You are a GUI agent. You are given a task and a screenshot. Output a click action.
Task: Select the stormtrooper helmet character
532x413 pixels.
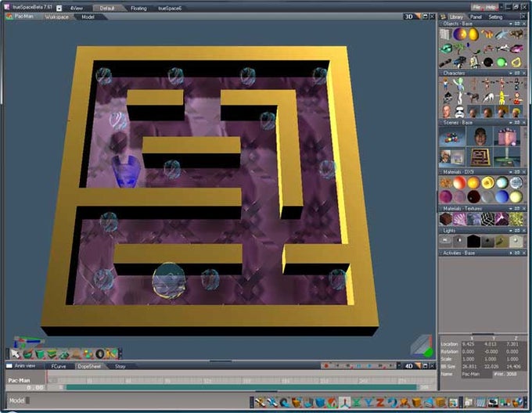[x=459, y=111]
